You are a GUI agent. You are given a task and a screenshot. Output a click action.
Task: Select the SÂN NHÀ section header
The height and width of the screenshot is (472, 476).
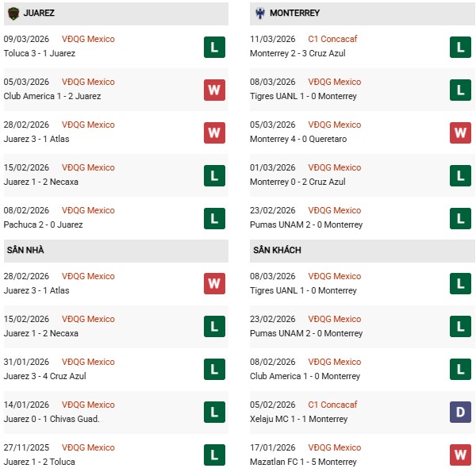[x=25, y=250]
